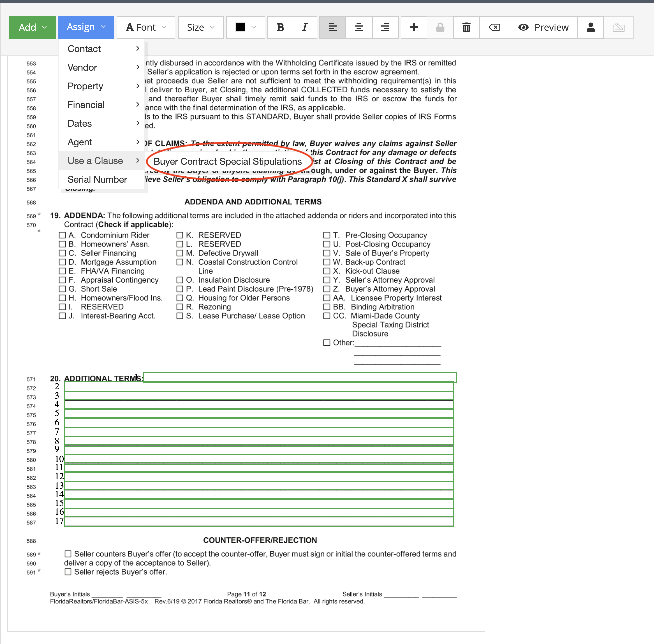Image resolution: width=654 pixels, height=644 pixels.
Task: Set left text alignment
Action: tap(332, 27)
